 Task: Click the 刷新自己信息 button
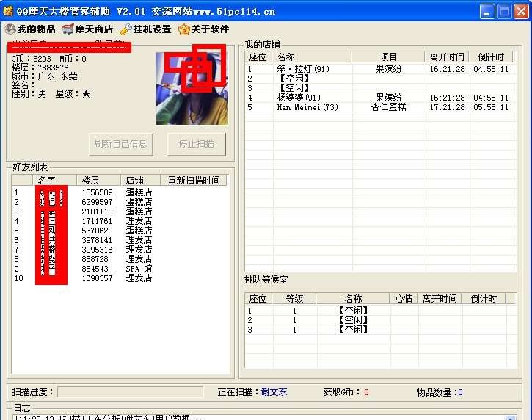(121, 144)
